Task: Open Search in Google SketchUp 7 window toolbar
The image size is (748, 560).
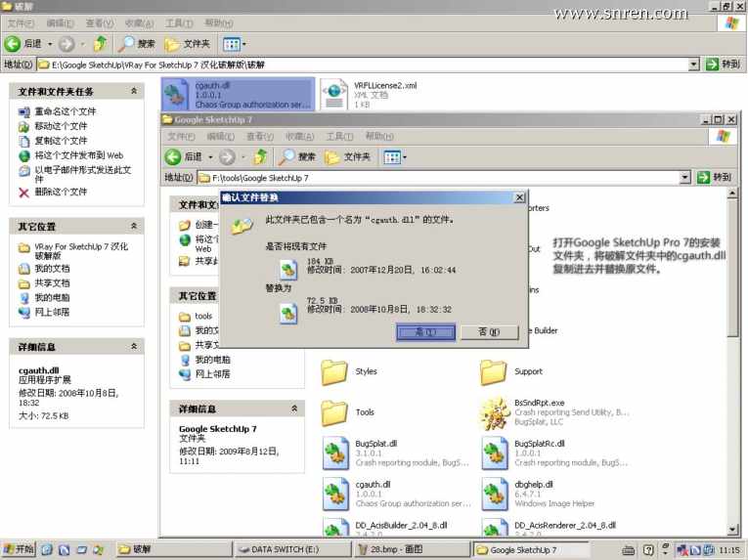Action: tap(297, 157)
